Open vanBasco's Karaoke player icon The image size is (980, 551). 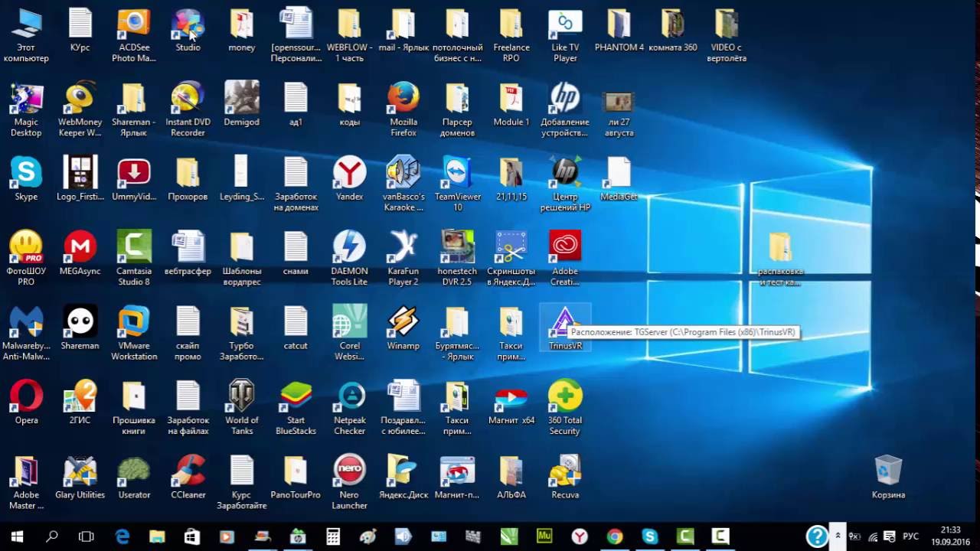click(x=403, y=184)
